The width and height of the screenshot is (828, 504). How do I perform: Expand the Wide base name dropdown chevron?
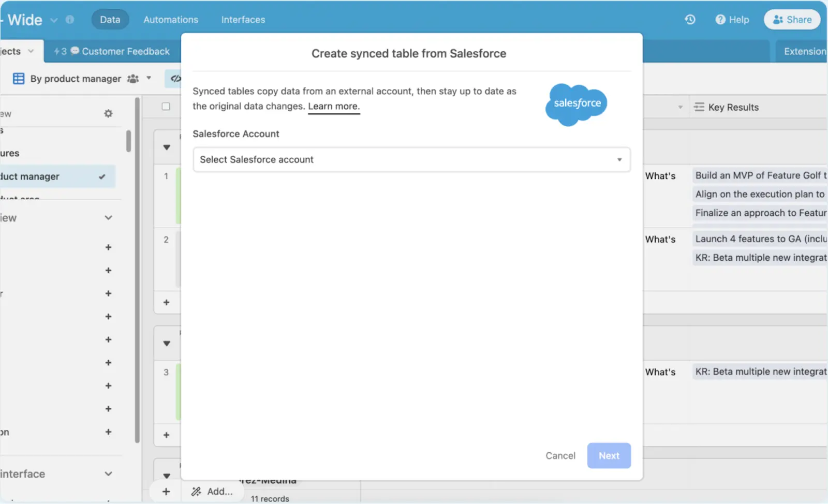tap(54, 20)
